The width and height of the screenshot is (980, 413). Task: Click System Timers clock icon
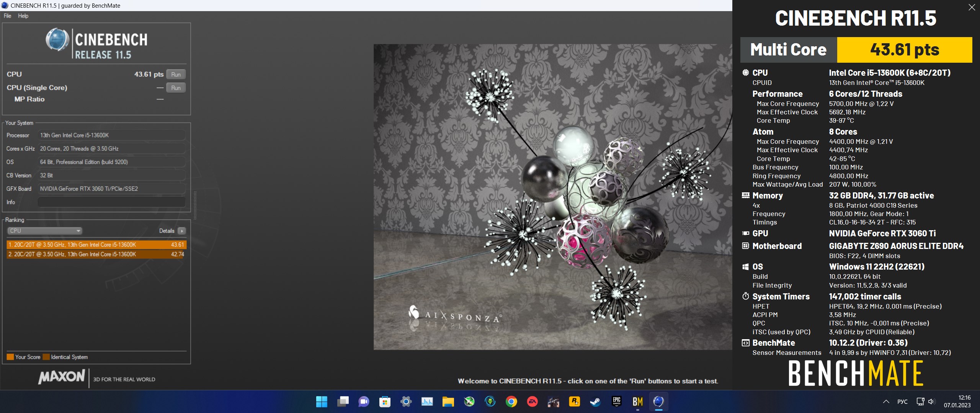coord(745,296)
